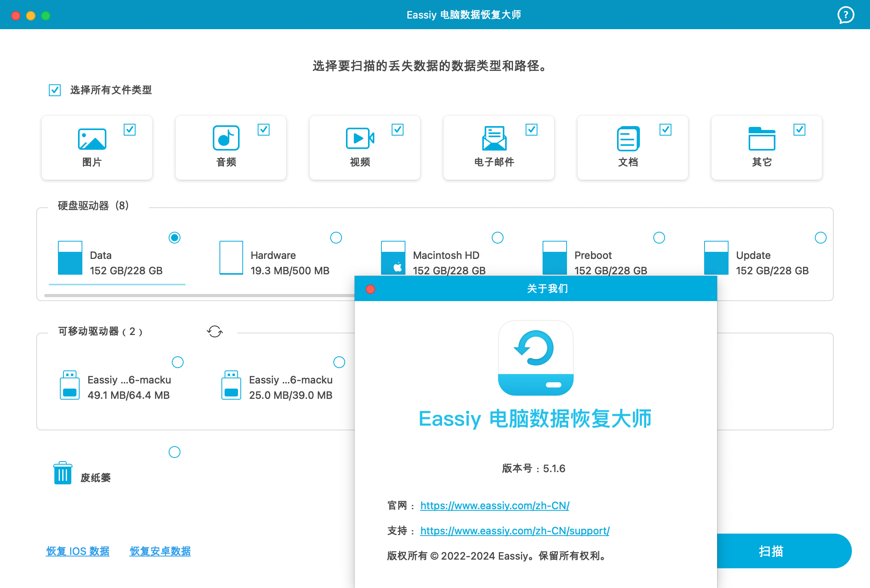The height and width of the screenshot is (588, 870).
Task: Click the hard drives horizontal scrollbar
Action: 199,295
